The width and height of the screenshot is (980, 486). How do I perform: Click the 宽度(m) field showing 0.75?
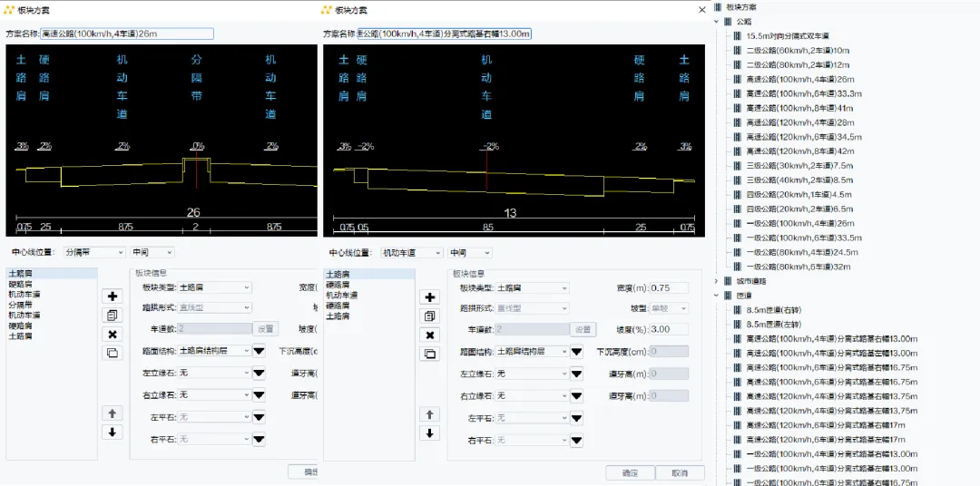(x=669, y=288)
